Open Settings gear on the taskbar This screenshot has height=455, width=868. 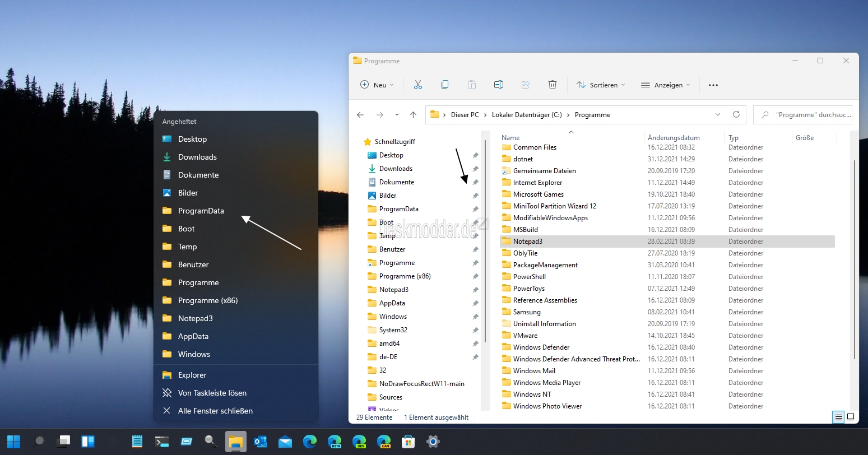[x=433, y=442]
